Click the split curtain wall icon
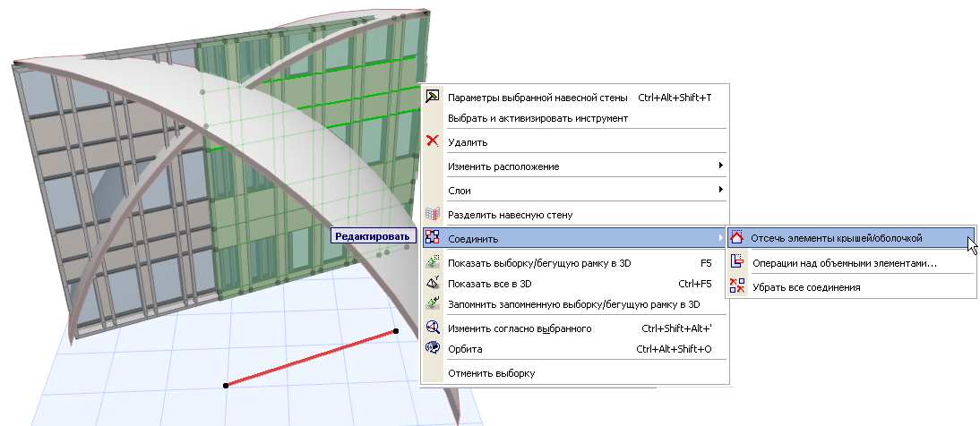980x426 pixels. [x=432, y=214]
